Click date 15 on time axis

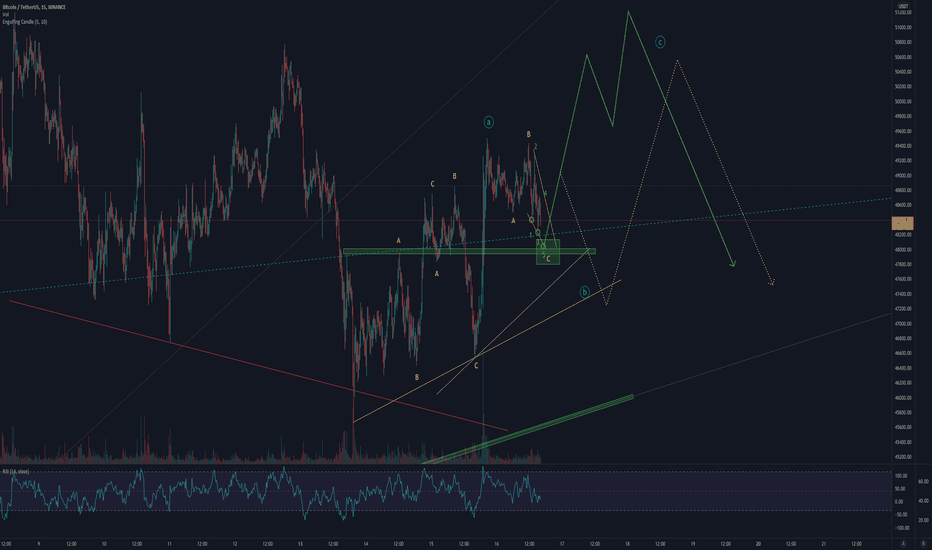click(x=431, y=543)
